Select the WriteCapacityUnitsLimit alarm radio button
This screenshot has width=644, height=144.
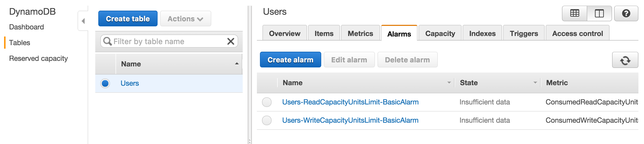tap(267, 120)
